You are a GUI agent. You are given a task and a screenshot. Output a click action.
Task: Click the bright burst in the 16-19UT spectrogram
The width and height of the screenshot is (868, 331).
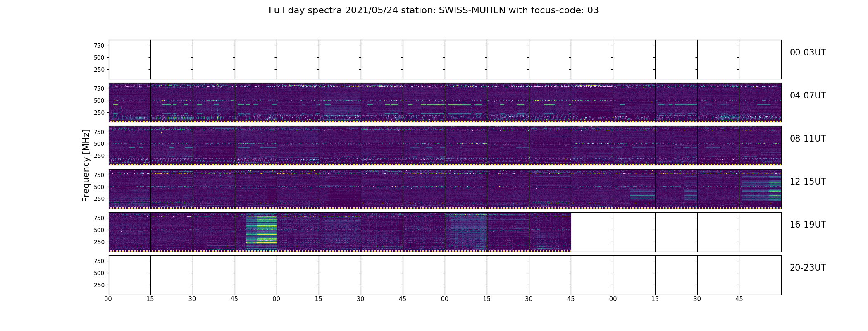point(261,232)
